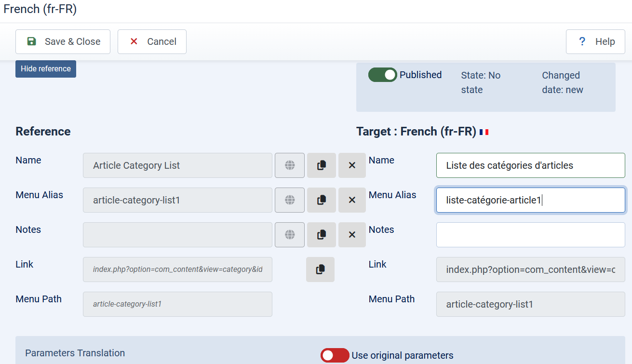Clear the Notes translation with X icon

[352, 235]
